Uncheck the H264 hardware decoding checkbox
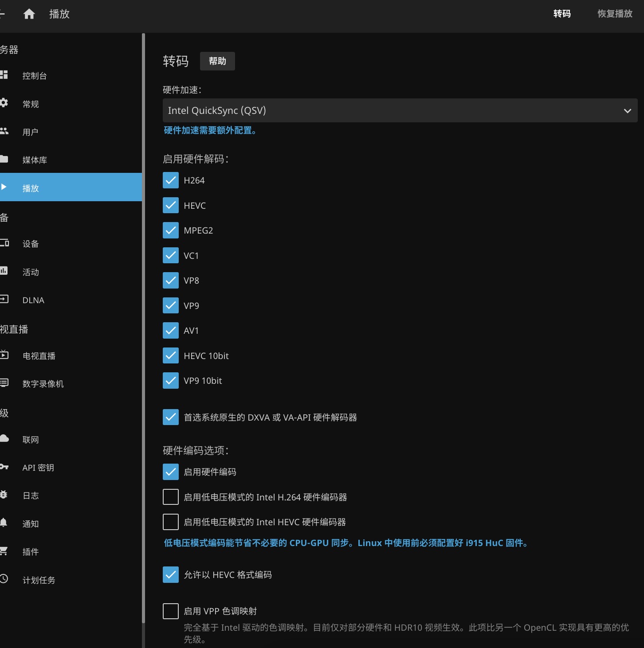This screenshot has width=644, height=648. pos(171,180)
